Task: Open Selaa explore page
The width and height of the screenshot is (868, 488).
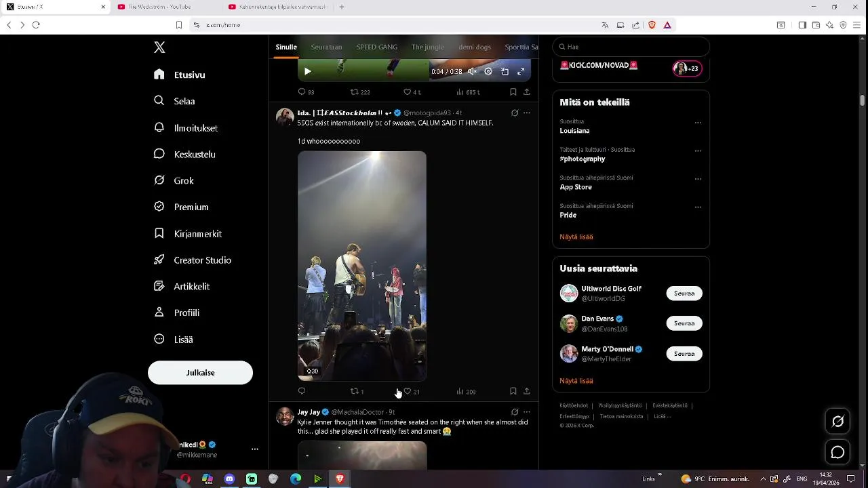Action: [175, 101]
